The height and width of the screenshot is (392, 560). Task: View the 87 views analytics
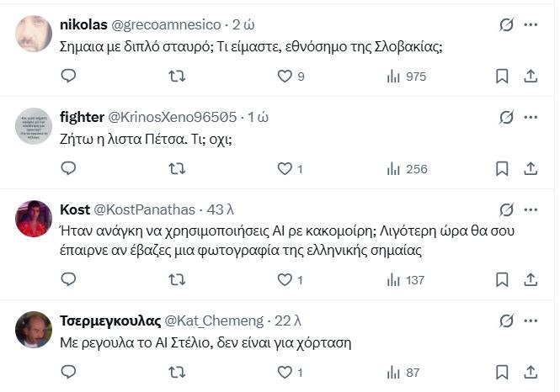403,373
